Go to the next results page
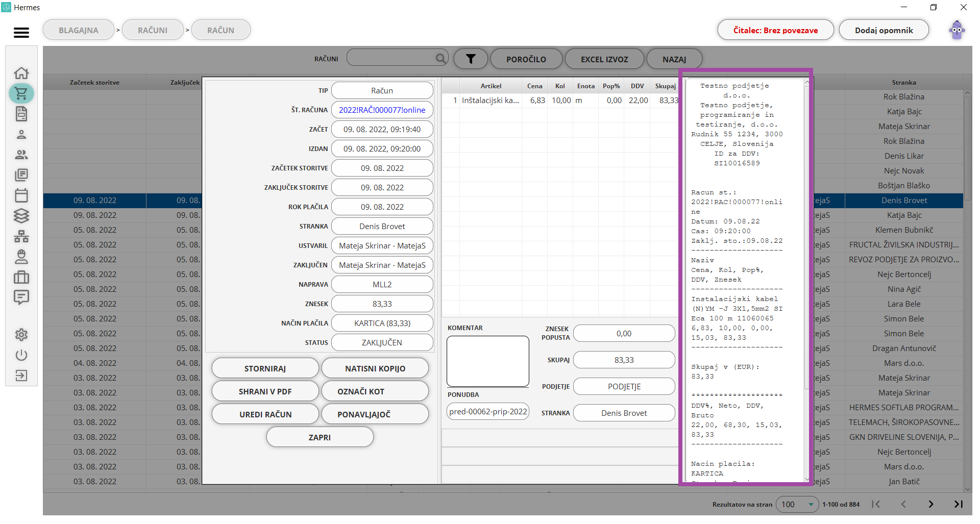980x524 pixels. (931, 504)
